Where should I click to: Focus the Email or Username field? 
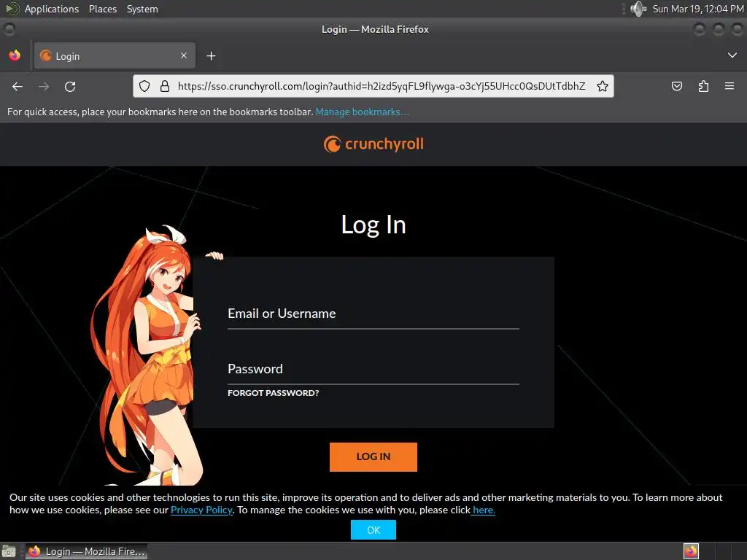coord(373,314)
